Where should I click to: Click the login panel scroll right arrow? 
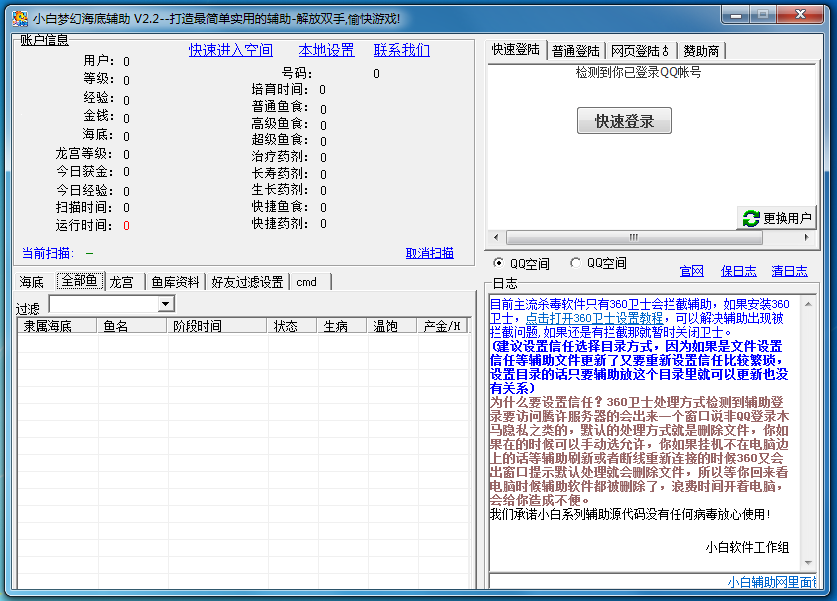click(x=806, y=238)
